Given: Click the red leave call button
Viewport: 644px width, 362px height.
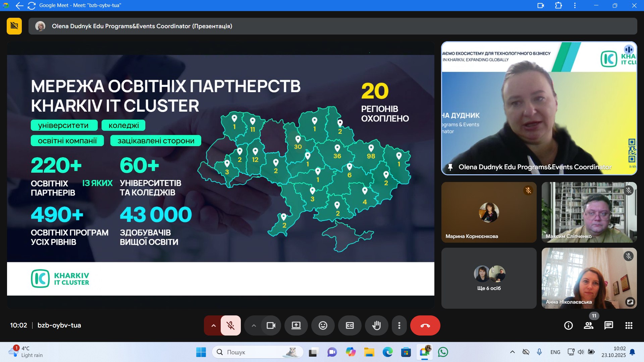Looking at the screenshot, I should pyautogui.click(x=425, y=325).
